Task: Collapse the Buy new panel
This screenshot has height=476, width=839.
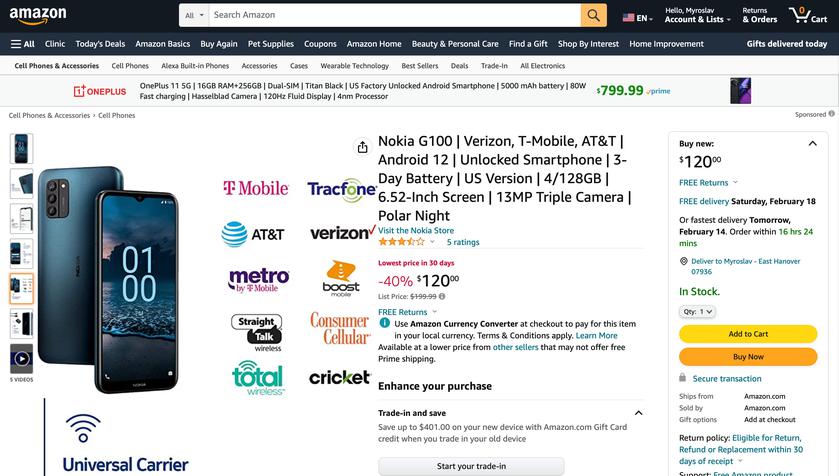Action: (812, 143)
